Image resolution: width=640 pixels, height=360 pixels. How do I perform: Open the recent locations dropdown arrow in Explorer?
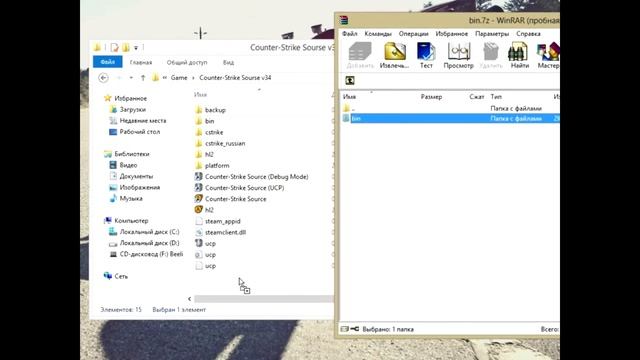tap(131, 78)
